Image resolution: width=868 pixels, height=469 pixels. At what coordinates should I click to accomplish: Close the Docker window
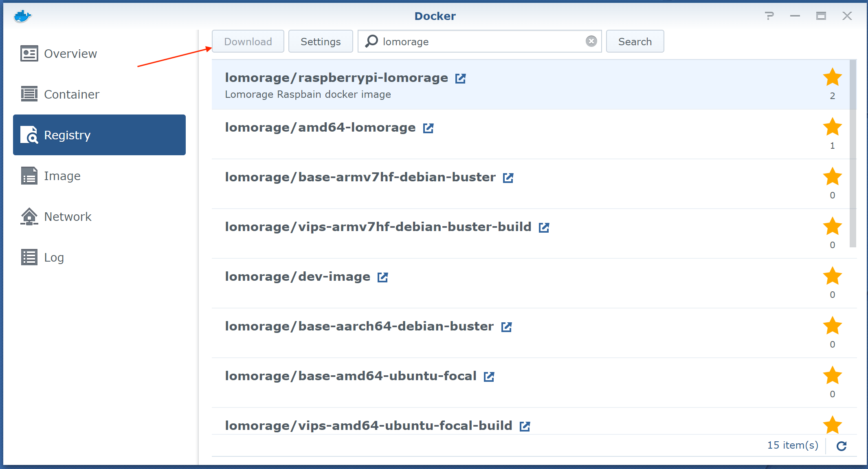point(847,16)
